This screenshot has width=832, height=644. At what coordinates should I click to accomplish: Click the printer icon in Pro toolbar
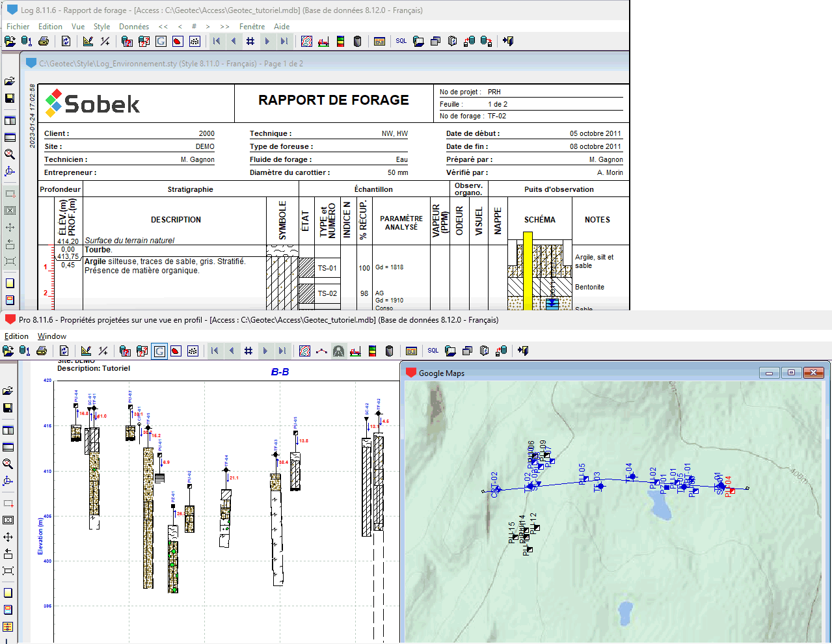pyautogui.click(x=42, y=351)
